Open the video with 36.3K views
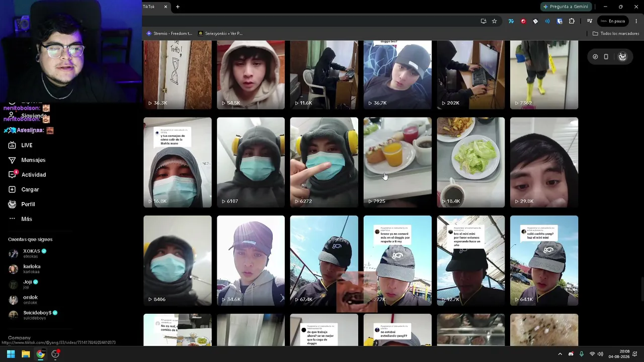 pos(178,75)
